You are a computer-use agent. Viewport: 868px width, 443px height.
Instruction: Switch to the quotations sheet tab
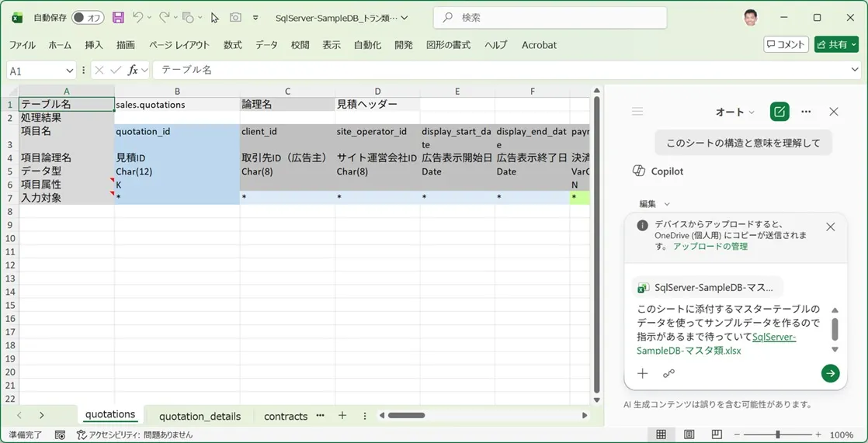(110, 414)
